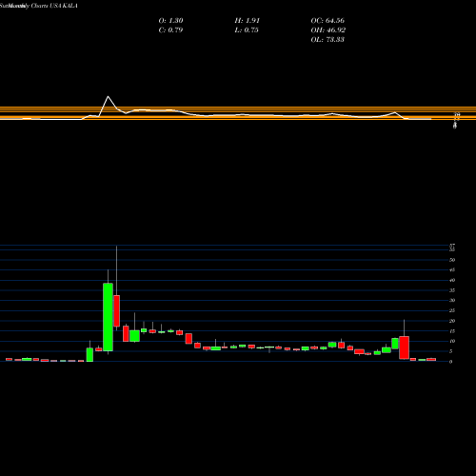Image resolution: width=476 pixels, height=476 pixels.
Task: Click the 0 price axis label
Action: [451, 362]
